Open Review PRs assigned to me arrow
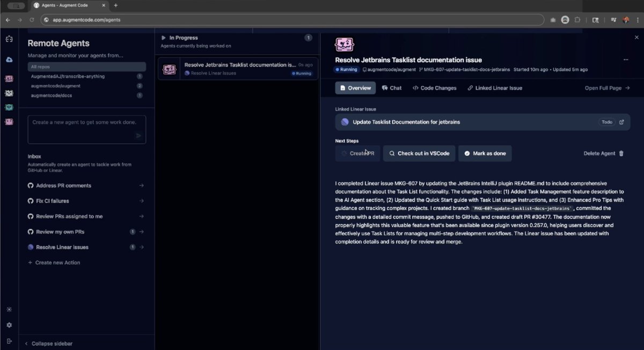 click(142, 217)
